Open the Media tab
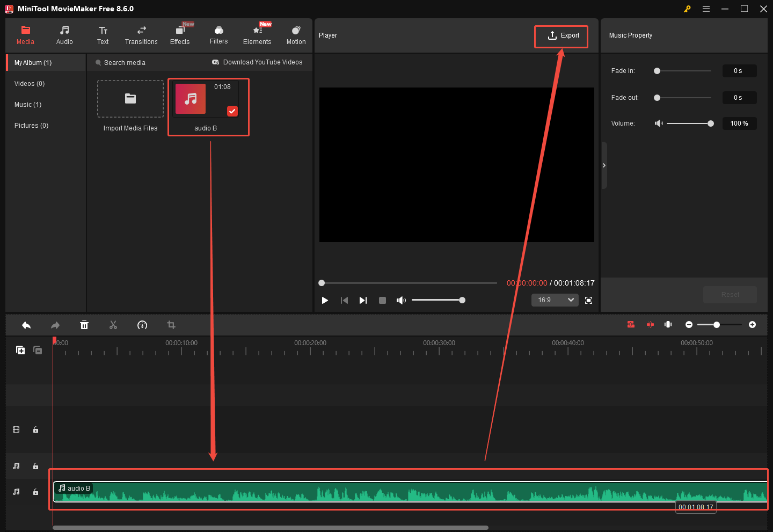The height and width of the screenshot is (532, 773). pos(25,35)
